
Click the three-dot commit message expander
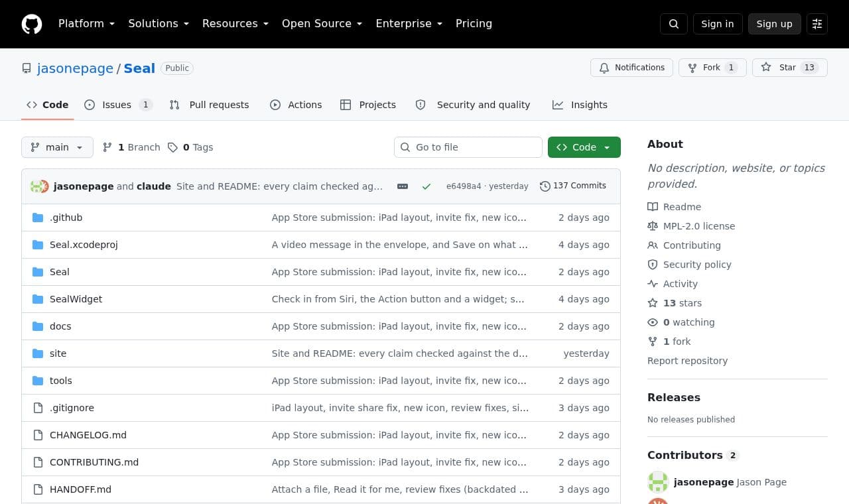(403, 186)
